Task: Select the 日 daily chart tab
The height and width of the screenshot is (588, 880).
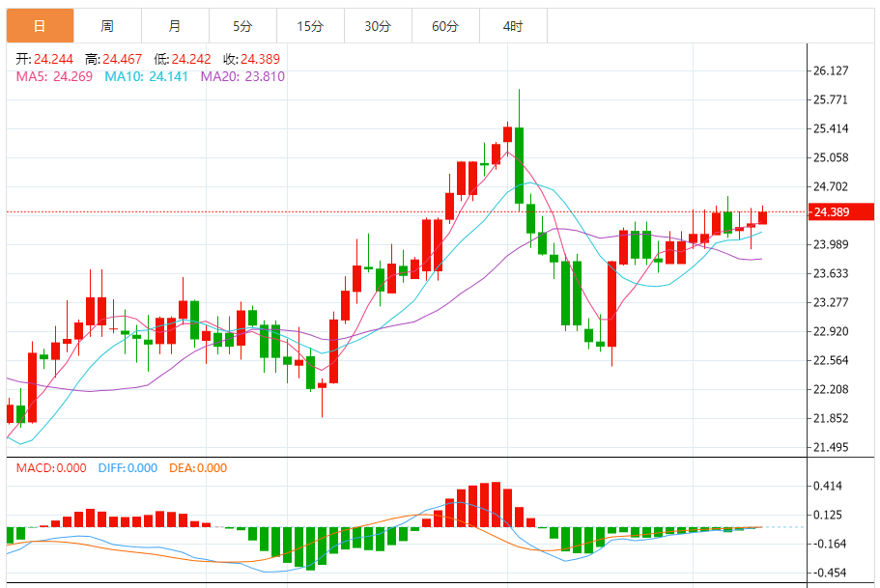Action: (x=40, y=26)
